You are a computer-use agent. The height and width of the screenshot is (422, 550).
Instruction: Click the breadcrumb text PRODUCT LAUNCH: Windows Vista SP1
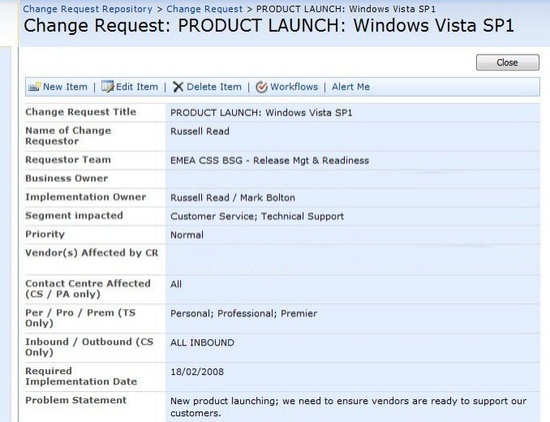point(346,9)
